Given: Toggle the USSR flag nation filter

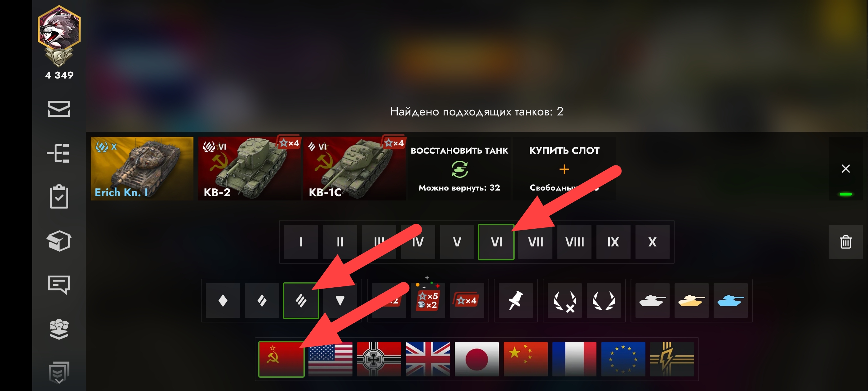Looking at the screenshot, I should pos(281,359).
